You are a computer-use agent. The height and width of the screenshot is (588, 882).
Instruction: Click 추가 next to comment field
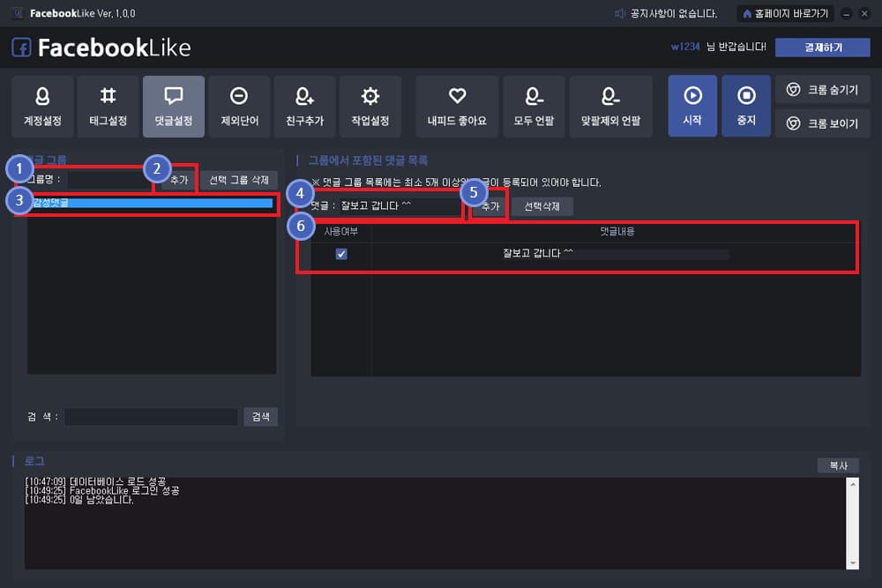coord(490,206)
